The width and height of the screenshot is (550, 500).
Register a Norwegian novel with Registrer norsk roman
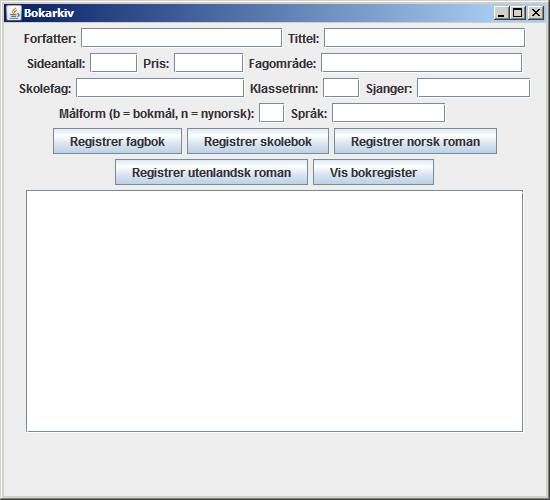tap(415, 141)
